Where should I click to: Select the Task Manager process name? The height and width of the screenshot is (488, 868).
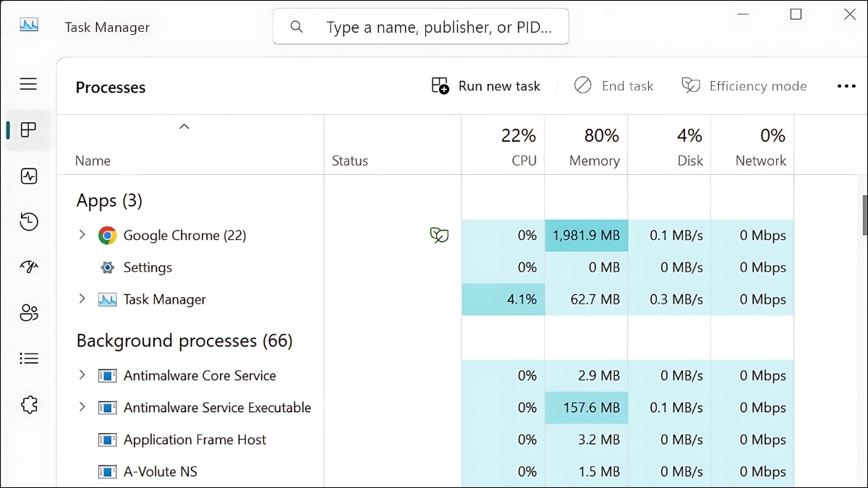point(165,299)
